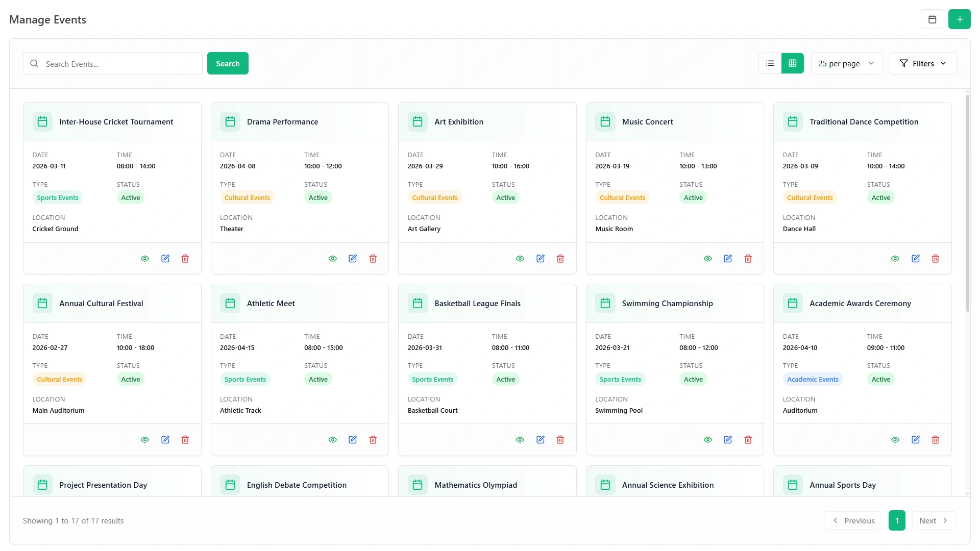Viewport: 980px width, 551px height.
Task: Edit the Art Exhibition event
Action: click(x=541, y=259)
